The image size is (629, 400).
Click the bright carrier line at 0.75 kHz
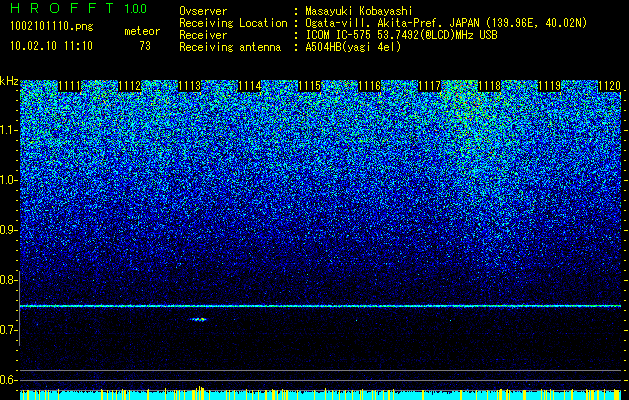321,306
